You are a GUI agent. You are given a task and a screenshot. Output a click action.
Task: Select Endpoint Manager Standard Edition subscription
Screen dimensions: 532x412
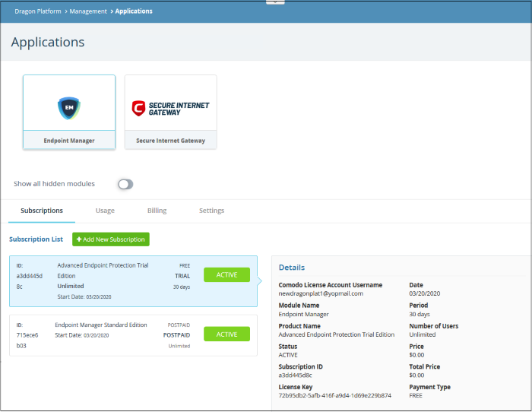tap(133, 335)
